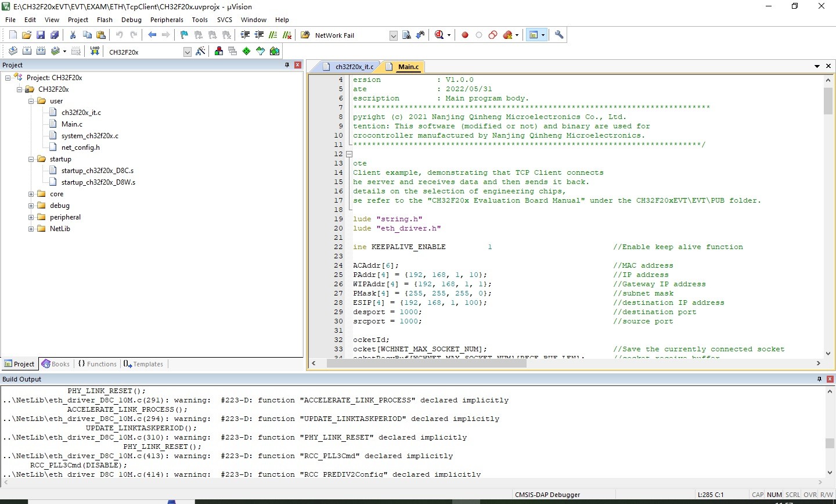This screenshot has width=836, height=504.
Task: Insert breakpoint red dot icon
Action: [x=465, y=35]
